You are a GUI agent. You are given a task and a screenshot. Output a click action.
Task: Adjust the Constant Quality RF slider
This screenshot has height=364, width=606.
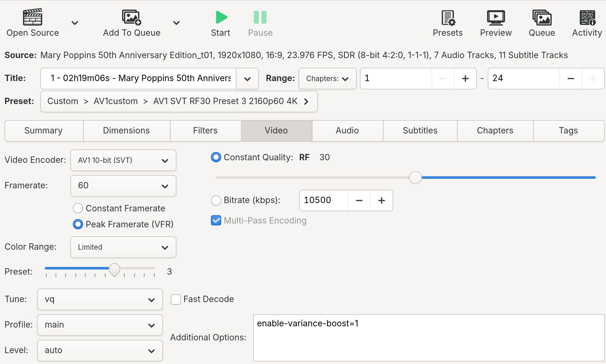(416, 178)
